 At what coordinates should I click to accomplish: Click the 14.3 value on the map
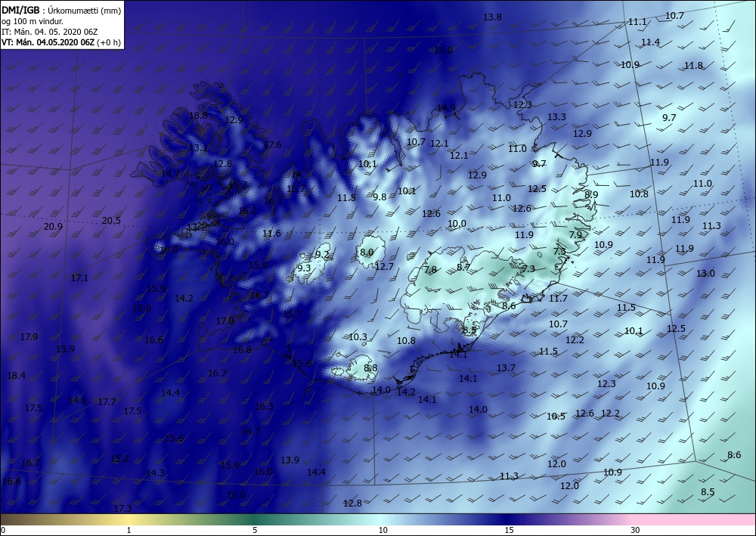coord(155,472)
